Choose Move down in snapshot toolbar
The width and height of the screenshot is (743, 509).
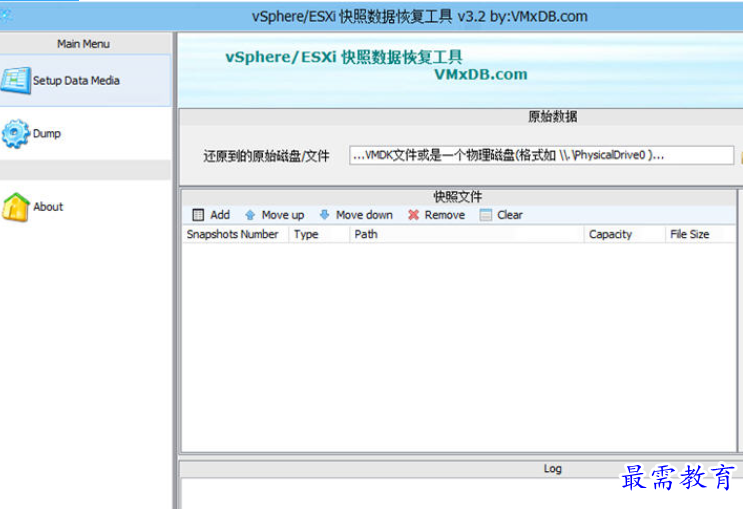coord(364,215)
